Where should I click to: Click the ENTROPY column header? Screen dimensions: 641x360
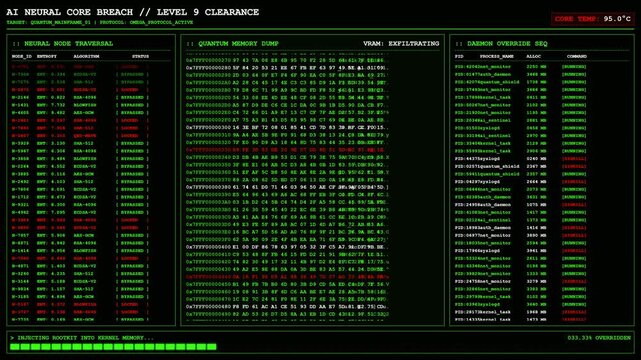coord(47,56)
